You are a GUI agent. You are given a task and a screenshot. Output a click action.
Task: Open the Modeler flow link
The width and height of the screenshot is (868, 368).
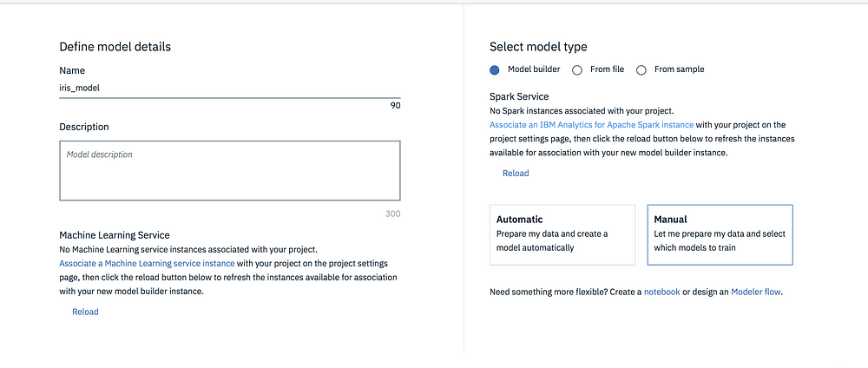pyautogui.click(x=756, y=292)
